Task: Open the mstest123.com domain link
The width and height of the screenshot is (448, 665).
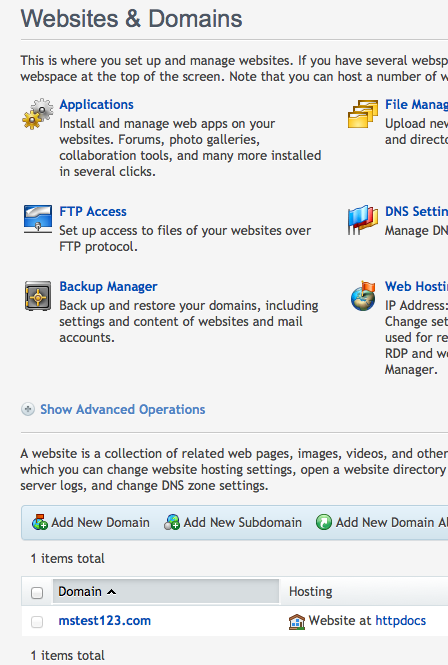Action: (105, 620)
